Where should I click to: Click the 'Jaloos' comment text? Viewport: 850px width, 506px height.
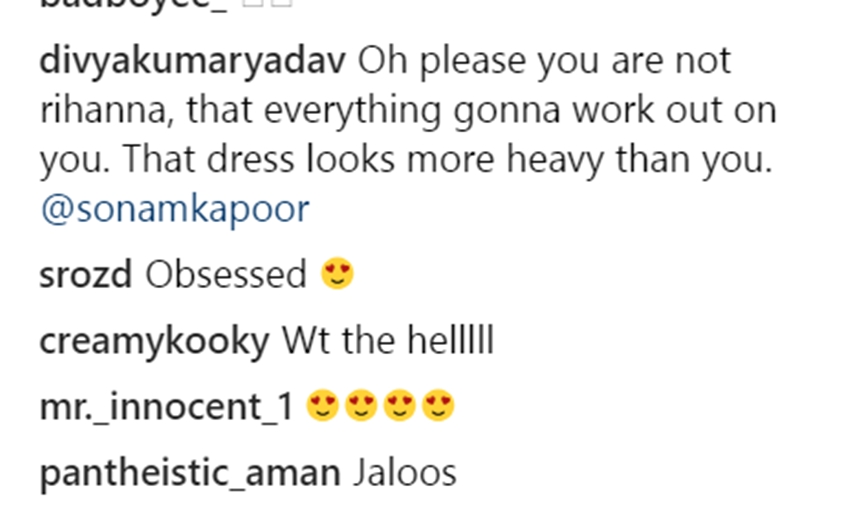click(x=405, y=473)
